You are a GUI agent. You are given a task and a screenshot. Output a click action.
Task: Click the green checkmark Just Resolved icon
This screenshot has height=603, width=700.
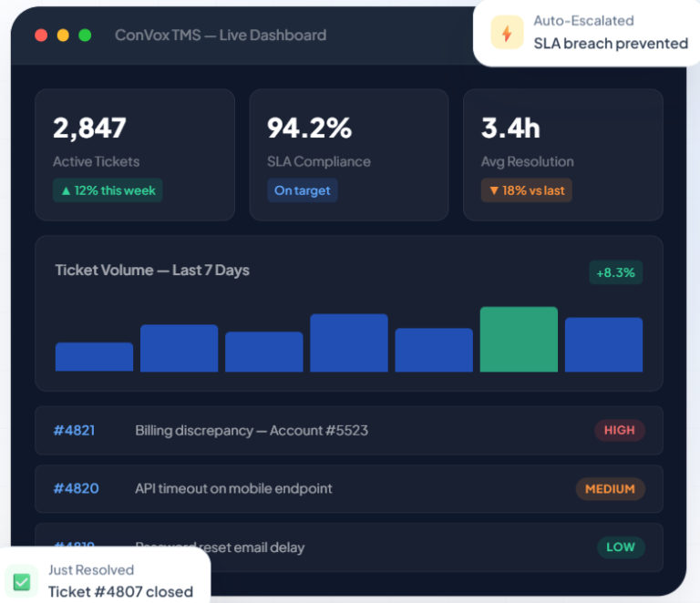coord(22,581)
